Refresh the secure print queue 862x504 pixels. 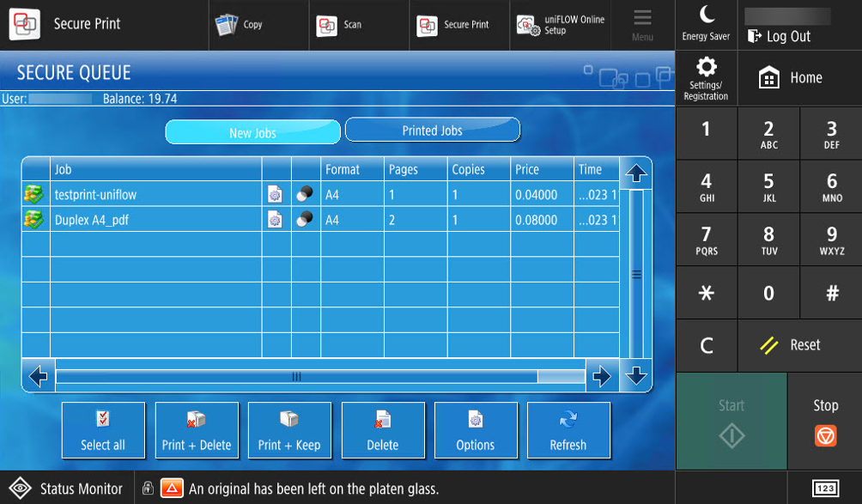568,429
